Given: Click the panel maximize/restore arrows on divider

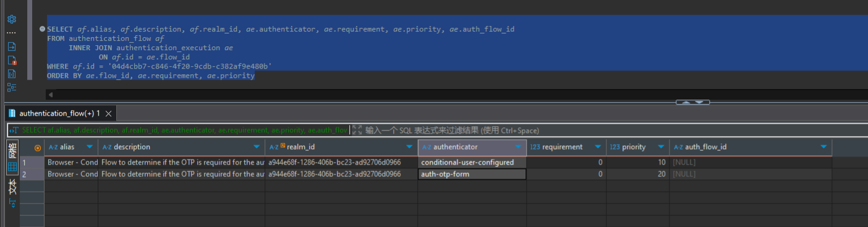Looking at the screenshot, I should pos(692,102).
